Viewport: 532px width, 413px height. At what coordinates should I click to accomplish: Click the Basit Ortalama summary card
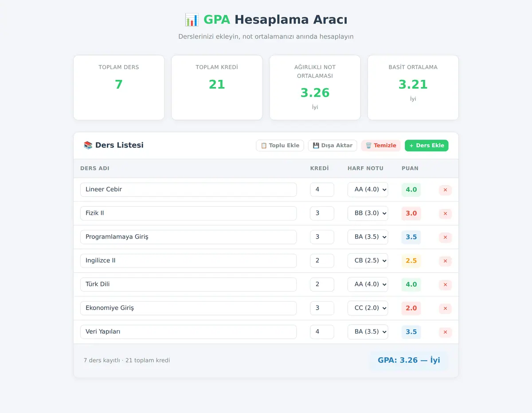413,87
